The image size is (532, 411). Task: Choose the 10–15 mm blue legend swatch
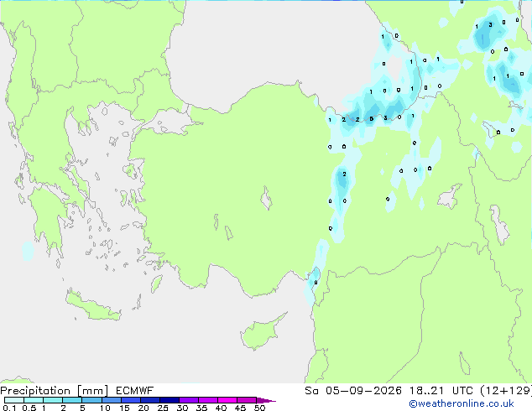tap(112, 400)
